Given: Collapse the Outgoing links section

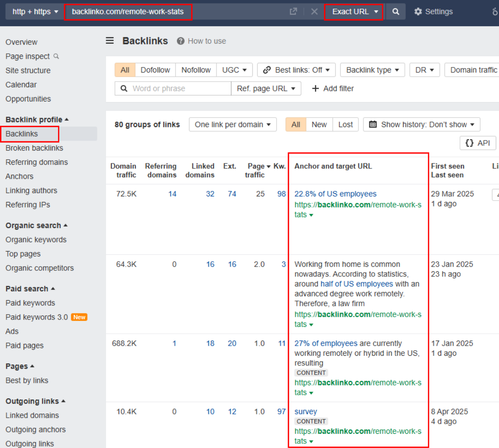Looking at the screenshot, I should (x=35, y=401).
